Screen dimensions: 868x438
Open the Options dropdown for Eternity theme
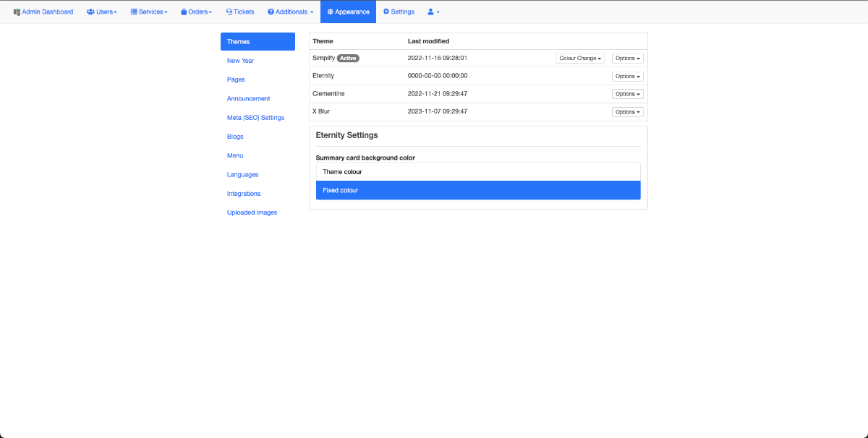(x=627, y=77)
